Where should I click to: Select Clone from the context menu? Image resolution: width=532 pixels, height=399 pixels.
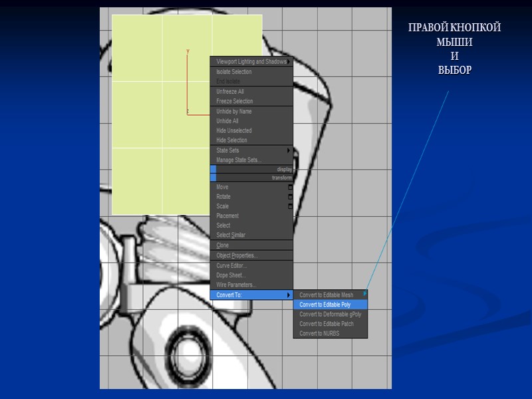(x=251, y=245)
